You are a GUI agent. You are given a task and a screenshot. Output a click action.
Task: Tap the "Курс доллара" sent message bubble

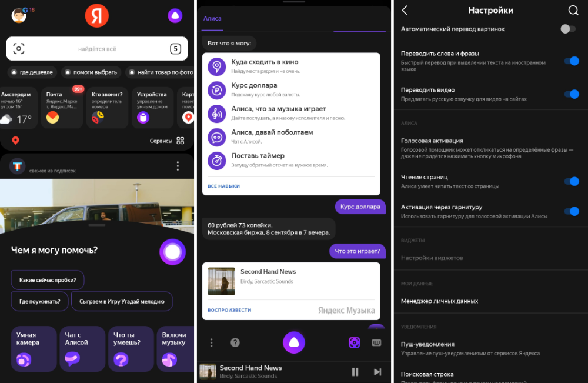click(360, 207)
